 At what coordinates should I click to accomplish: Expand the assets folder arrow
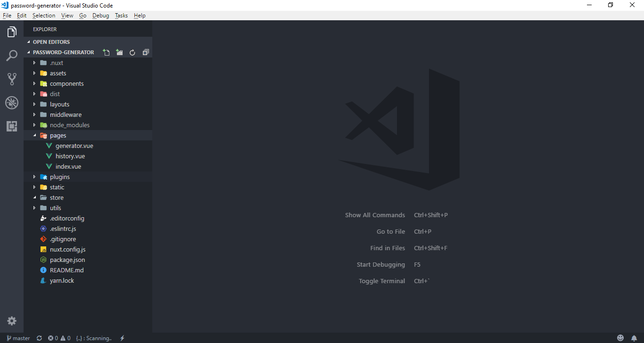[34, 73]
